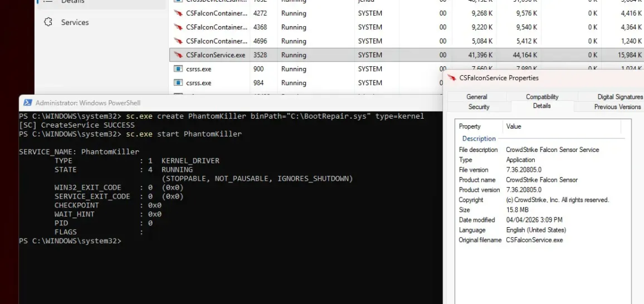Select csrss.exe with PID 984
Screen dimensions: 644x304
pyautogui.click(x=306, y=83)
